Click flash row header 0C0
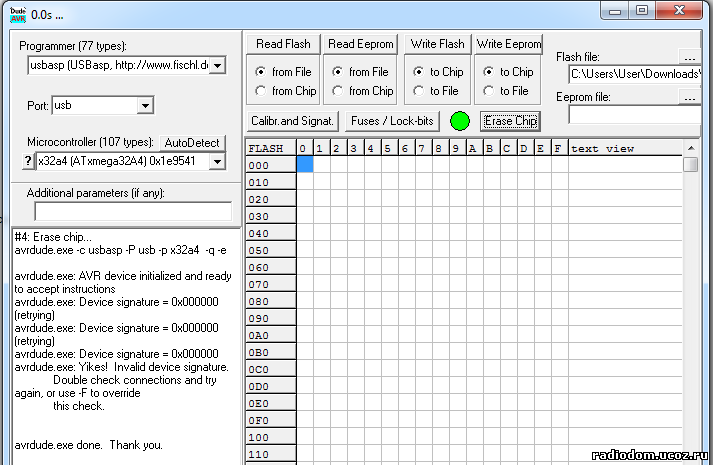 point(271,369)
